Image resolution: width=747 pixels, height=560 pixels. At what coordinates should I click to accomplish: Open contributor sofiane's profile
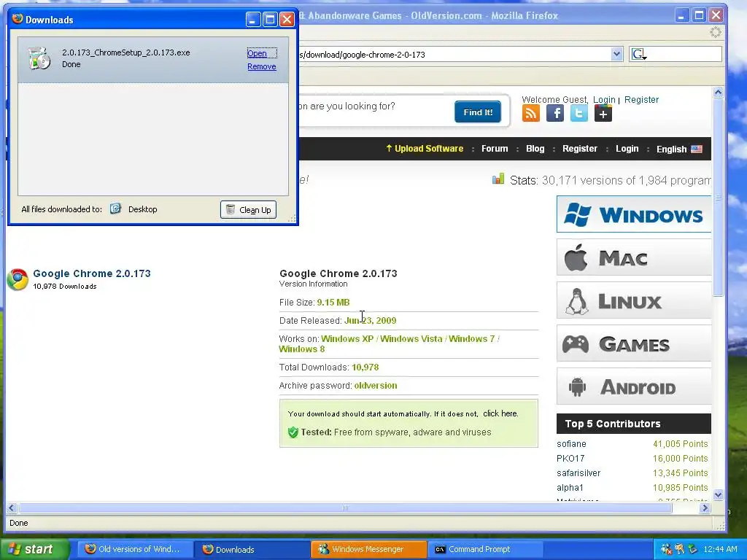tap(571, 444)
